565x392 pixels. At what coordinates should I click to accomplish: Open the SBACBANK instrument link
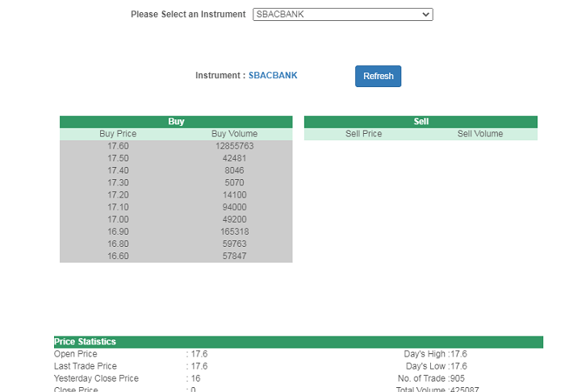coord(273,76)
